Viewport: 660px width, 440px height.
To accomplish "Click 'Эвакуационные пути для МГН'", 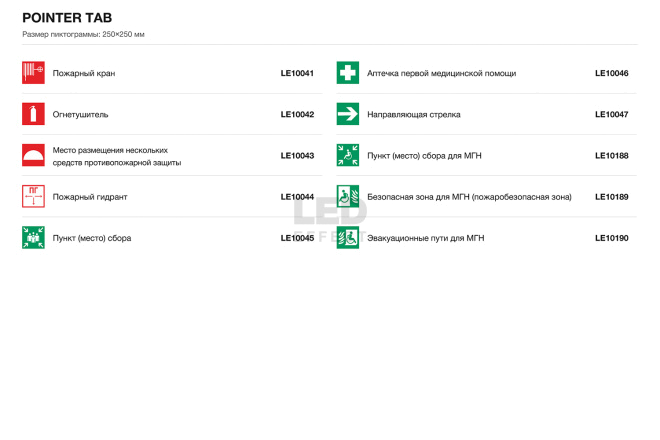I will coord(426,238).
